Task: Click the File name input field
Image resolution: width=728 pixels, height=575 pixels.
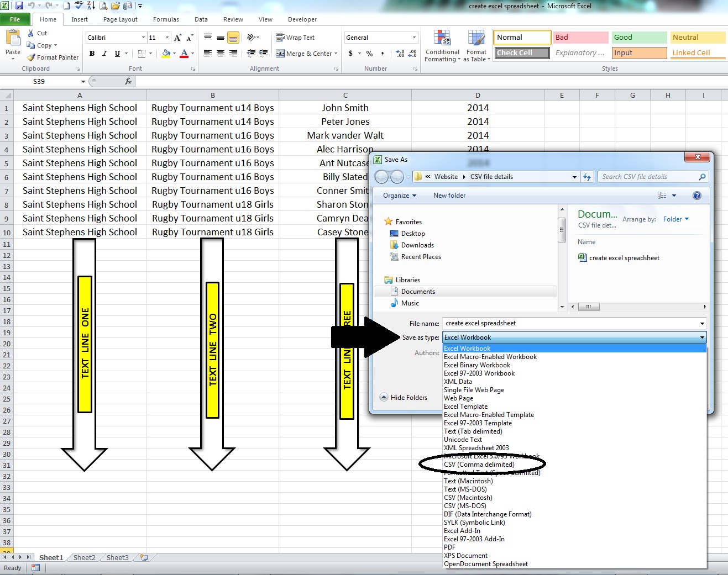Action: pyautogui.click(x=569, y=323)
